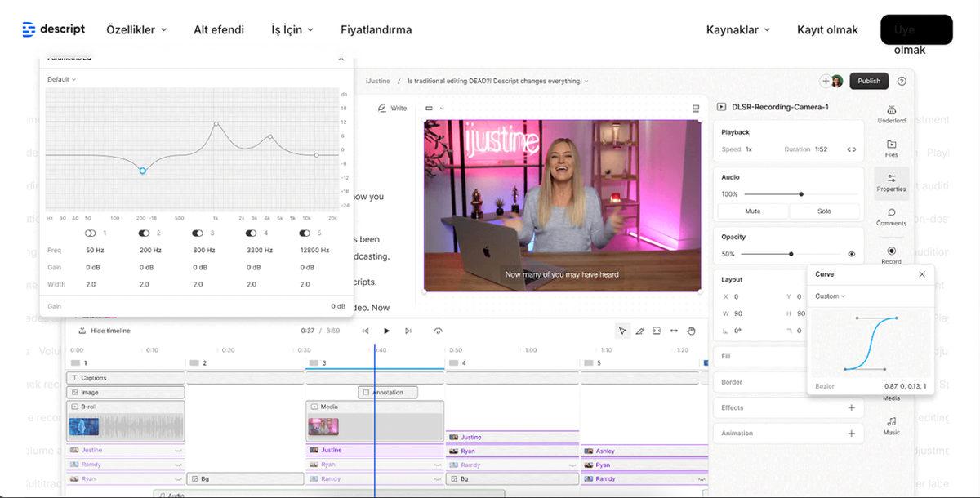Enable EQ band 1 toggle
Screen dimensions: 980x498
(91, 233)
